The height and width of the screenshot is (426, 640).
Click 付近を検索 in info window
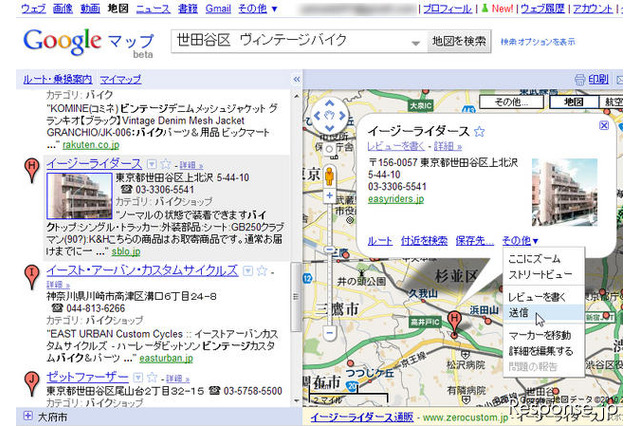point(424,241)
